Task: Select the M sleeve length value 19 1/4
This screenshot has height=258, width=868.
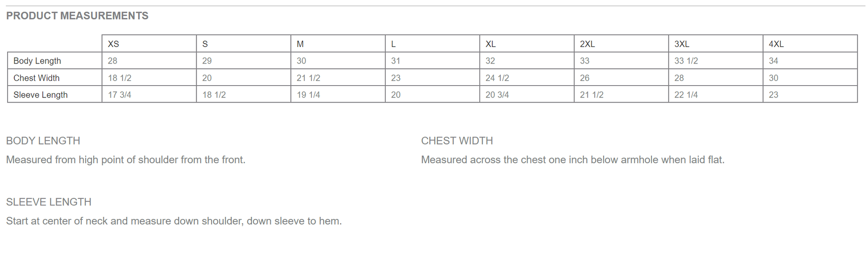Action: [x=308, y=95]
